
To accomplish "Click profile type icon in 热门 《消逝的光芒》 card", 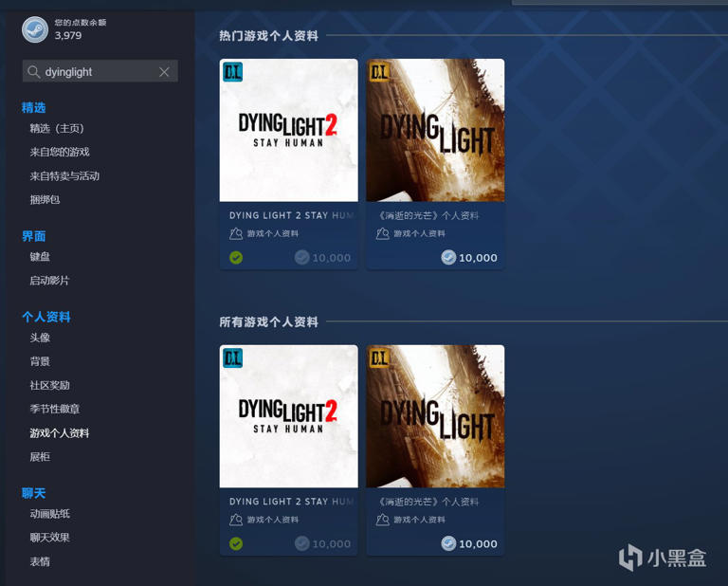I will point(383,233).
